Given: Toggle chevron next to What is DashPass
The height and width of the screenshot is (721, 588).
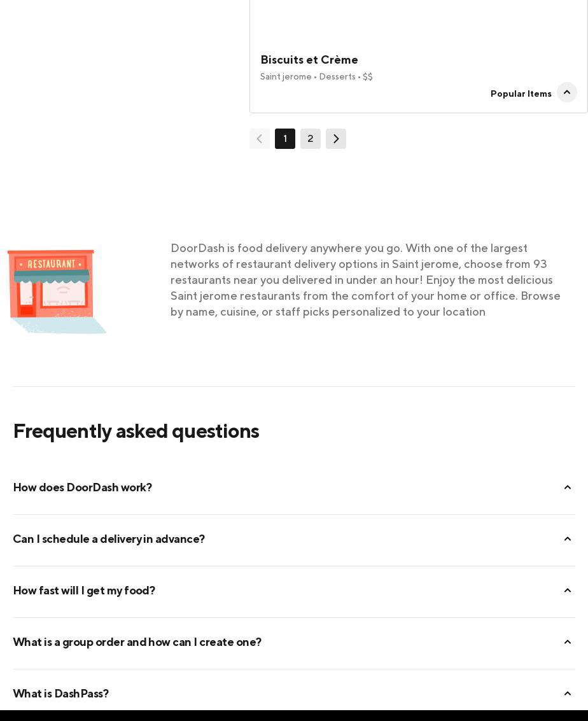Looking at the screenshot, I should pyautogui.click(x=568, y=694).
